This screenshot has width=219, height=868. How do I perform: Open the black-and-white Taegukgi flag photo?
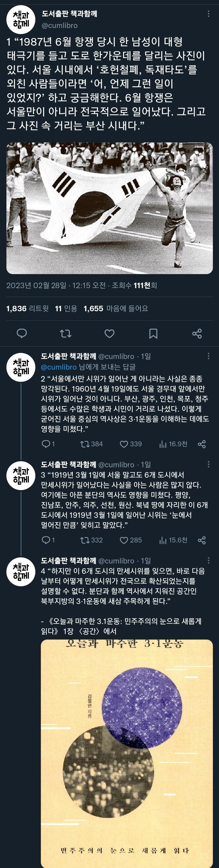pyautogui.click(x=110, y=208)
